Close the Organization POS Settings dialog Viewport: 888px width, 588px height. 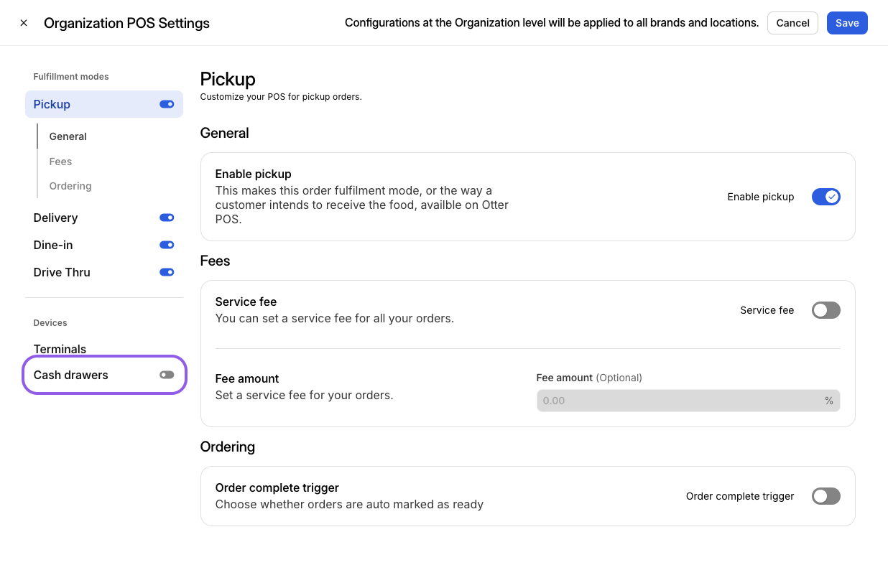(x=24, y=23)
